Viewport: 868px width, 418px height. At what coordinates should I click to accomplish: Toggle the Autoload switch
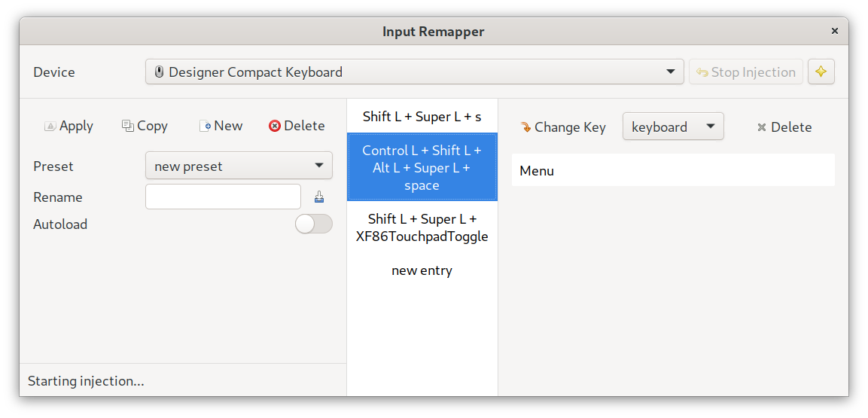click(x=314, y=224)
